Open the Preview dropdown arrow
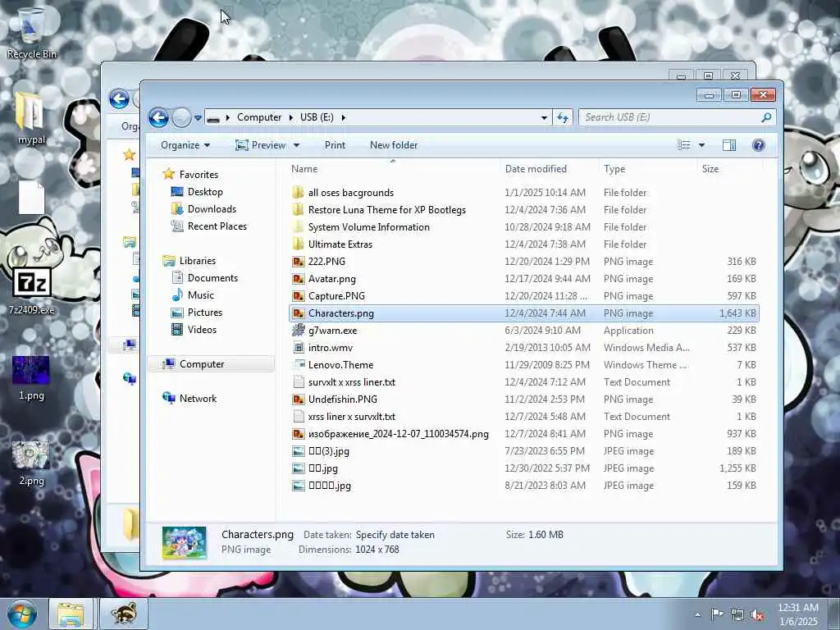The height and width of the screenshot is (630, 840). (x=296, y=145)
